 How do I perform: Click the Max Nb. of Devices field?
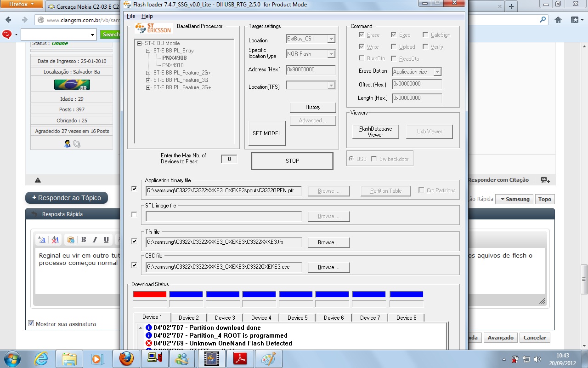(x=229, y=159)
